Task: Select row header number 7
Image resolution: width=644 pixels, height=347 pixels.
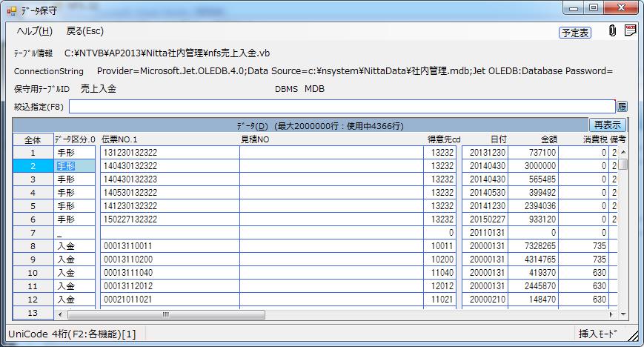Action: click(33, 233)
